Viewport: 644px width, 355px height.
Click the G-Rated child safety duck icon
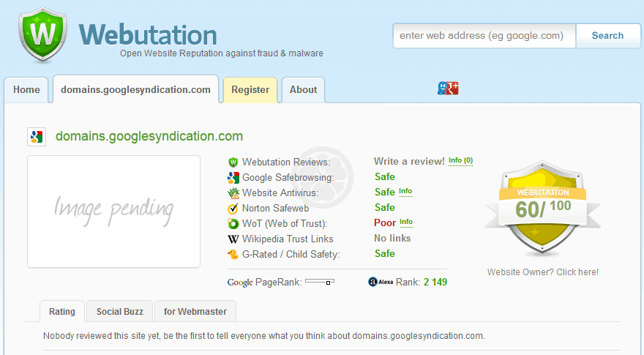click(x=233, y=254)
